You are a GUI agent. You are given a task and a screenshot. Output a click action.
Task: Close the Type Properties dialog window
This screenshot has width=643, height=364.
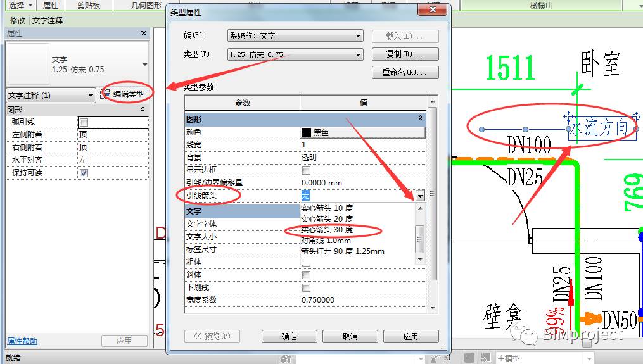click(x=434, y=9)
